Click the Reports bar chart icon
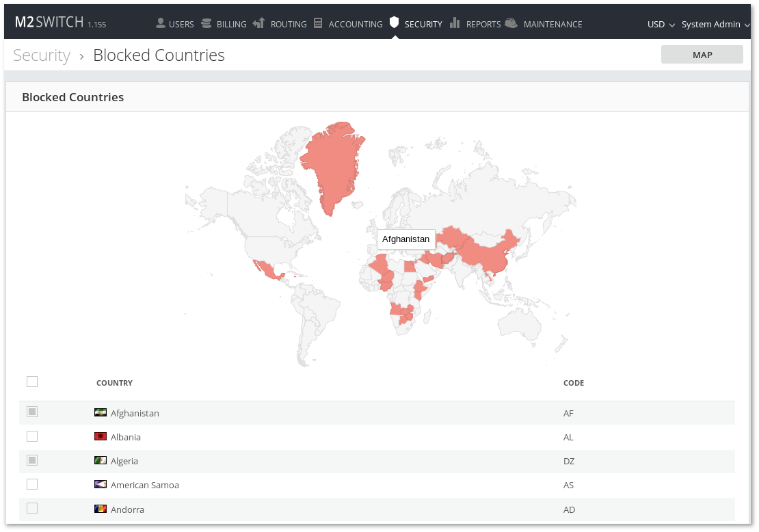This screenshot has height=532, width=759. click(455, 23)
